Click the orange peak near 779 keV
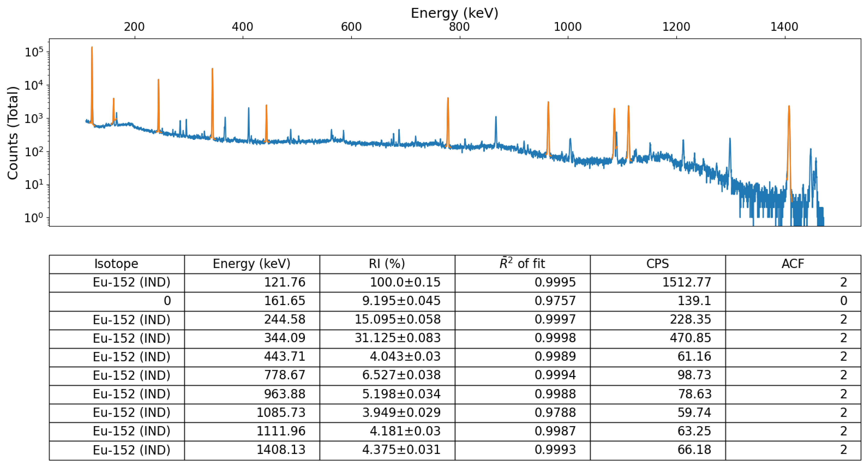The image size is (868, 467). click(448, 118)
